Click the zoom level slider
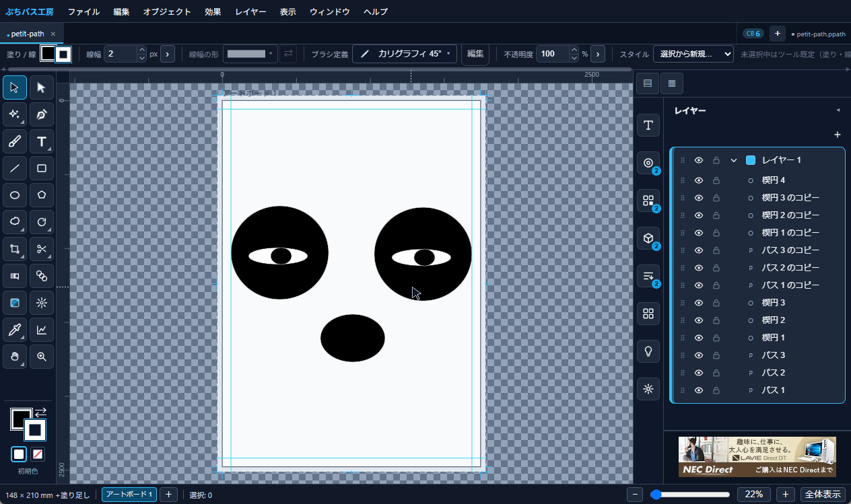The width and height of the screenshot is (851, 504). click(690, 495)
